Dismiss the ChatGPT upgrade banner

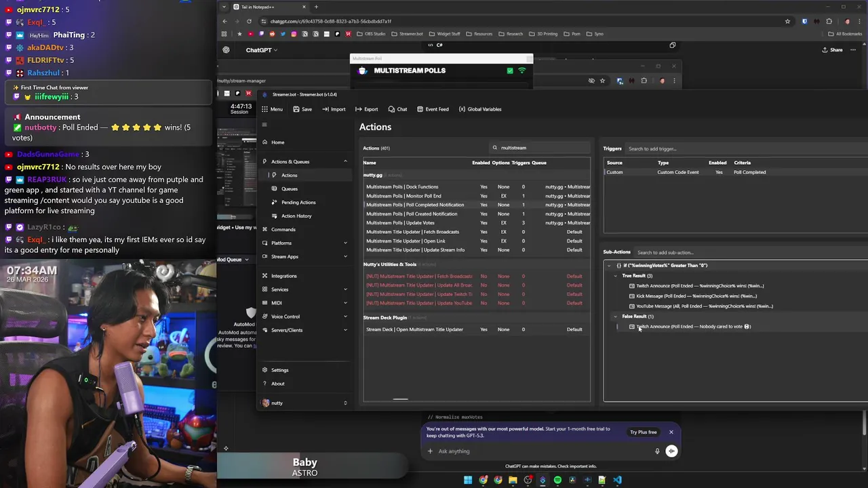pos(671,432)
